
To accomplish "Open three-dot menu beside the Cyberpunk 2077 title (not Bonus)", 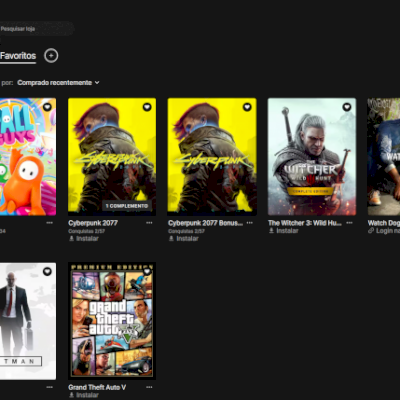I will (x=149, y=223).
